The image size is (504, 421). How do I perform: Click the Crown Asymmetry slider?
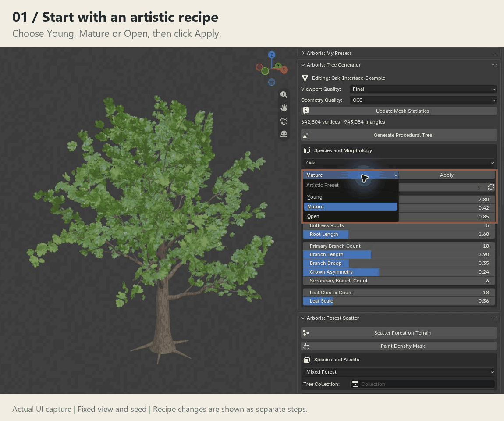[399, 272]
